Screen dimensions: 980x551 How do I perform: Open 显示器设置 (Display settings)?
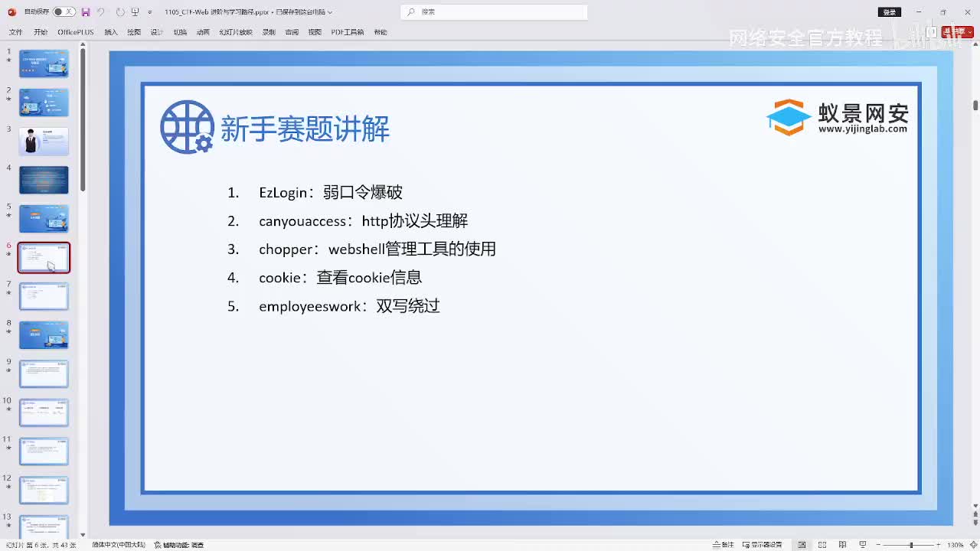[x=762, y=545]
